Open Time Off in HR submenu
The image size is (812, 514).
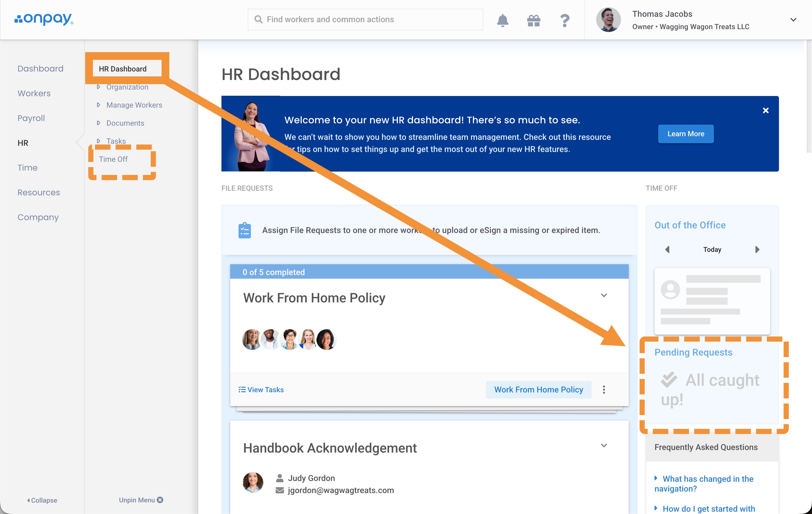(x=113, y=159)
